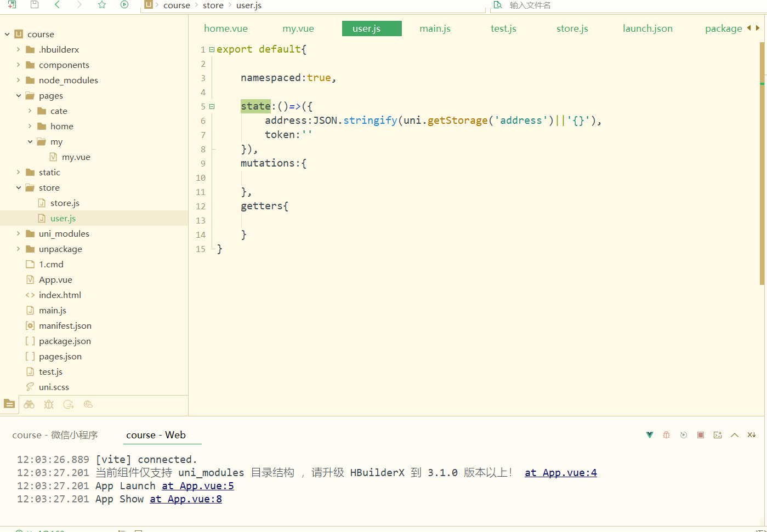Click the rerun icon in console toolbar

(x=684, y=435)
